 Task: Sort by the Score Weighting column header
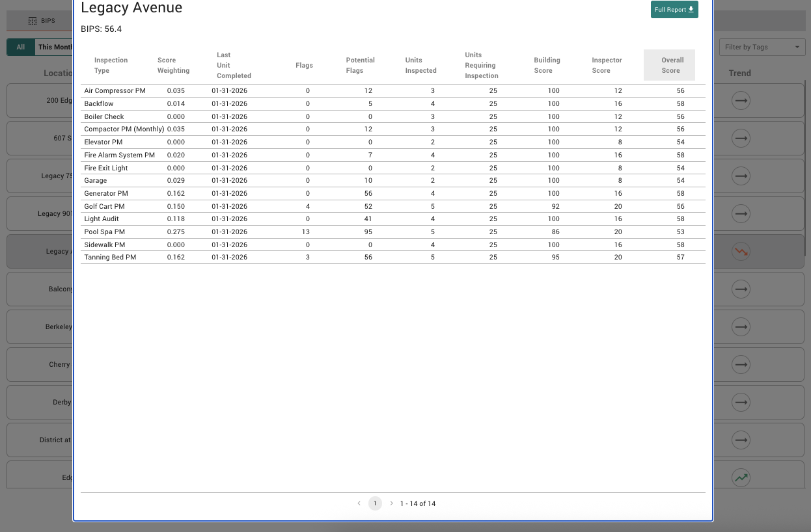173,65
